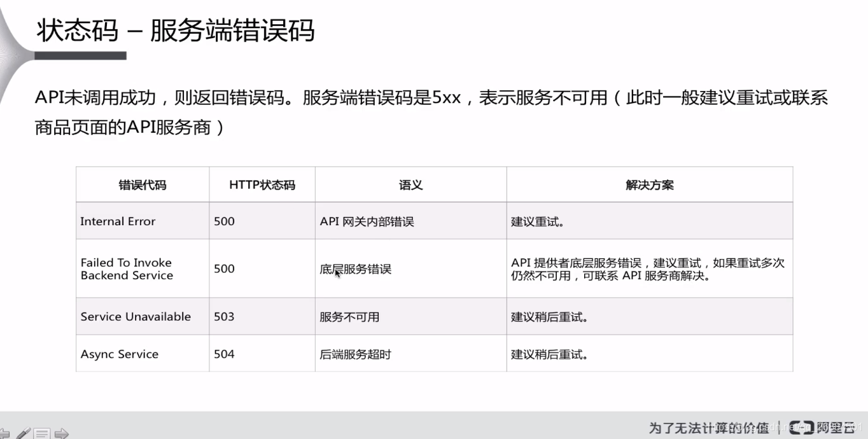
Task: Click the 建议重试。 solution cell
Action: pyautogui.click(x=650, y=221)
